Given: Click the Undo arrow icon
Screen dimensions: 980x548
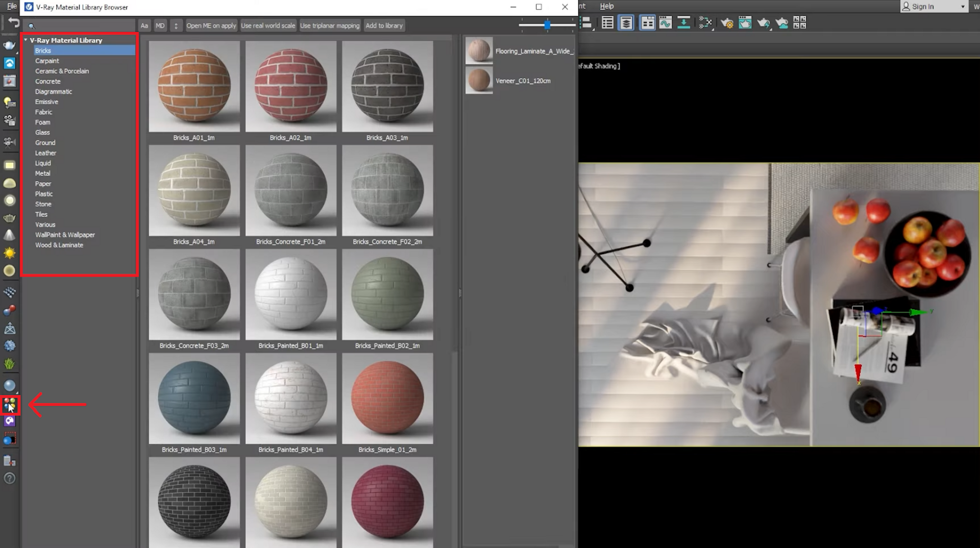Looking at the screenshot, I should pos(14,23).
